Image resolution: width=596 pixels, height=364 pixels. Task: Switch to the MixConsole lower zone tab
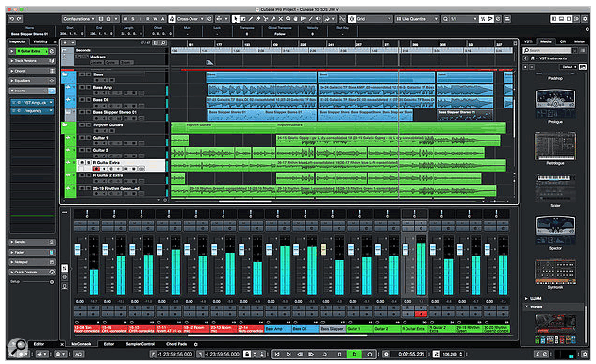(x=81, y=344)
